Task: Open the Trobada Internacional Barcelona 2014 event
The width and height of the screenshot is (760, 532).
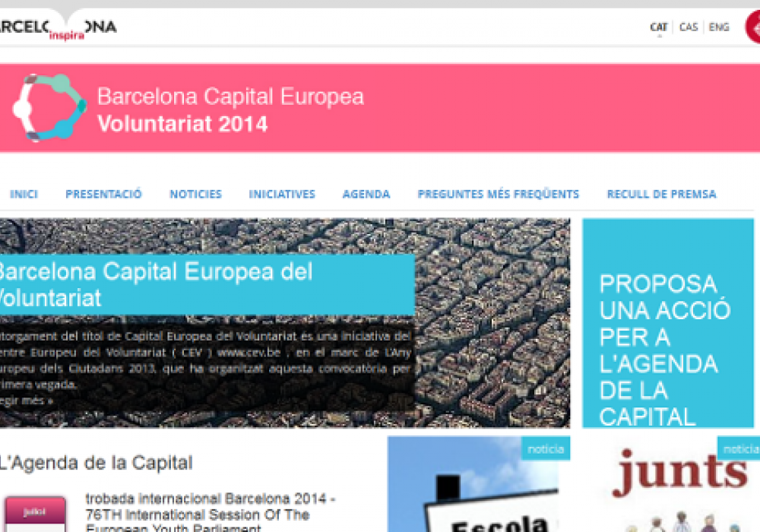Action: (211, 514)
